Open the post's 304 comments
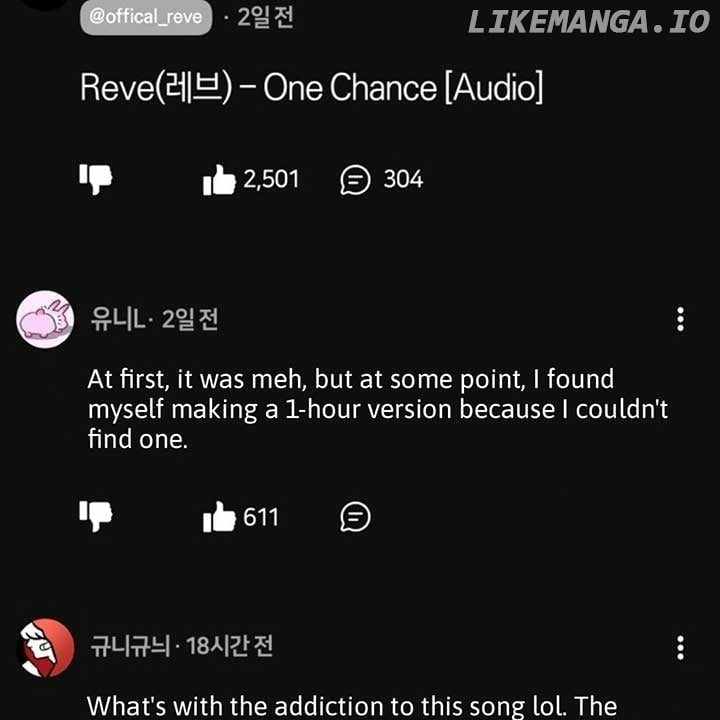The width and height of the screenshot is (720, 720). (x=356, y=180)
